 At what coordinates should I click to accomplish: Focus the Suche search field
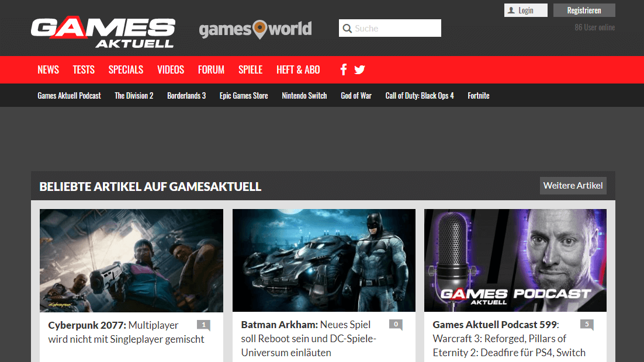point(396,29)
